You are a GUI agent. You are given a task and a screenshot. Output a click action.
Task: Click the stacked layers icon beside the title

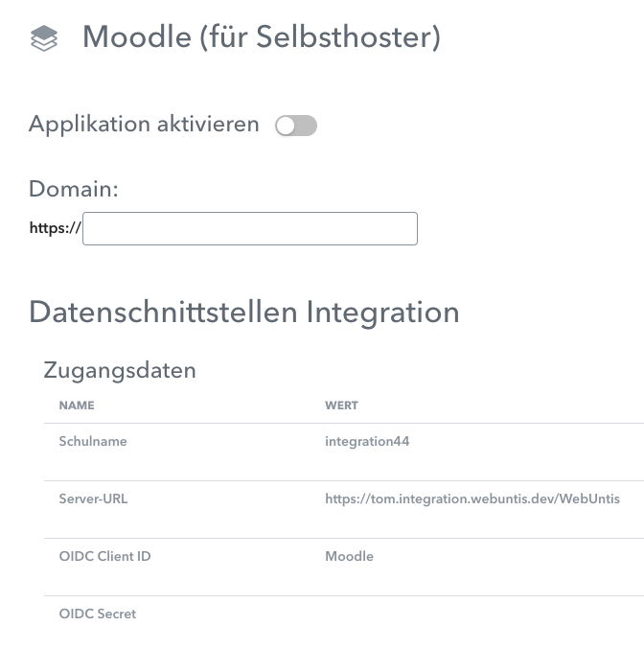(x=44, y=38)
